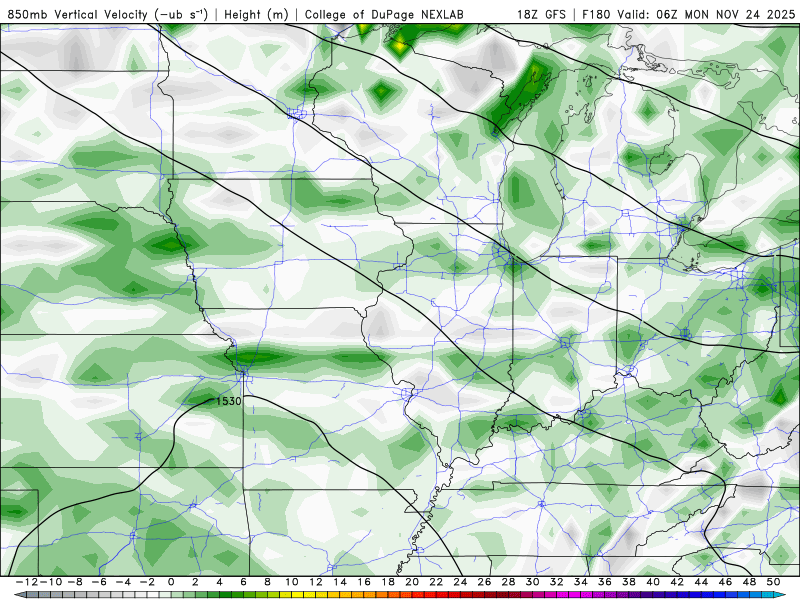Click the "24" color scale label
Image resolution: width=800 pixels, height=600 pixels.
[x=460, y=582]
